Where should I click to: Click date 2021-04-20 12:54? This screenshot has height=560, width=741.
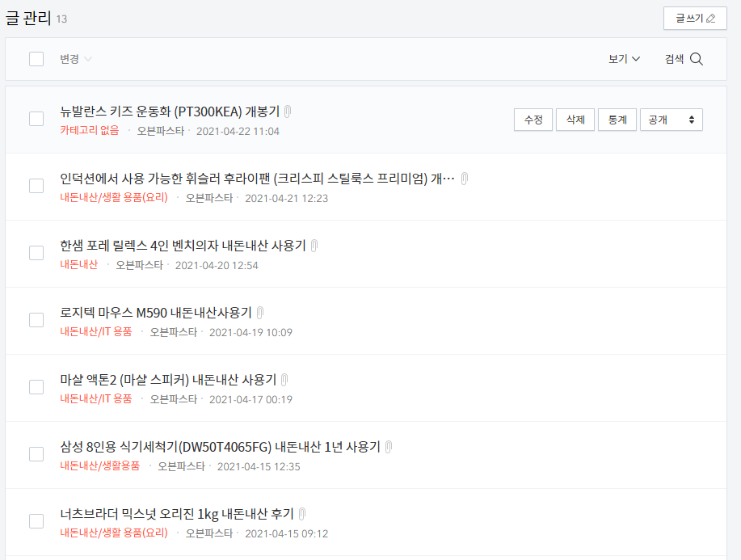point(217,266)
